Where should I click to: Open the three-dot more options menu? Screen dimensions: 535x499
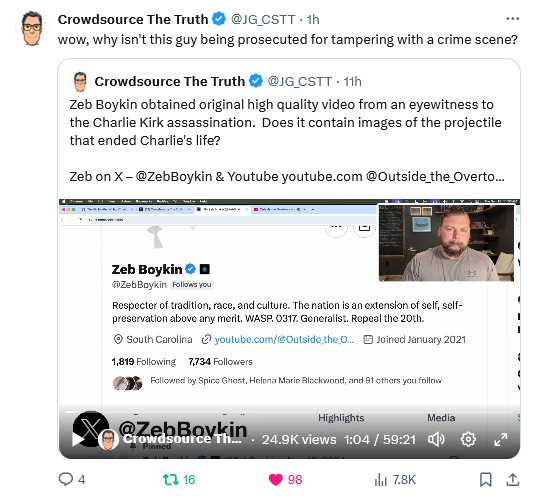point(512,19)
